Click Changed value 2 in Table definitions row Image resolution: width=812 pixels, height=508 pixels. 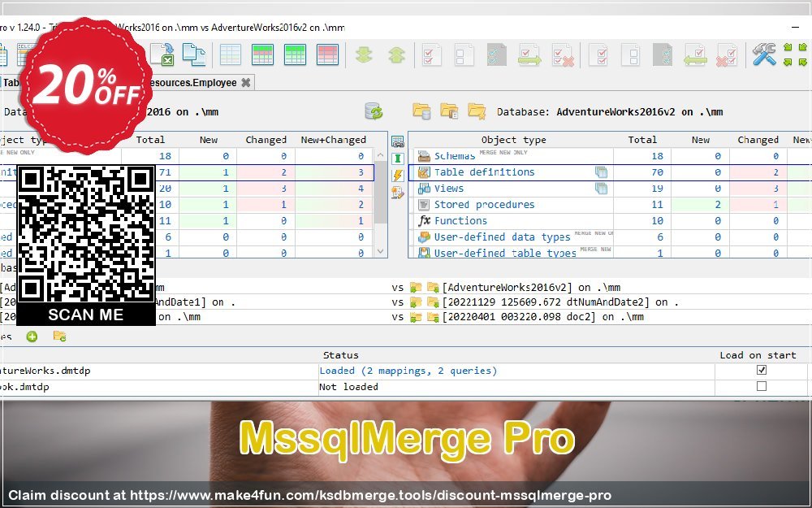pos(775,172)
